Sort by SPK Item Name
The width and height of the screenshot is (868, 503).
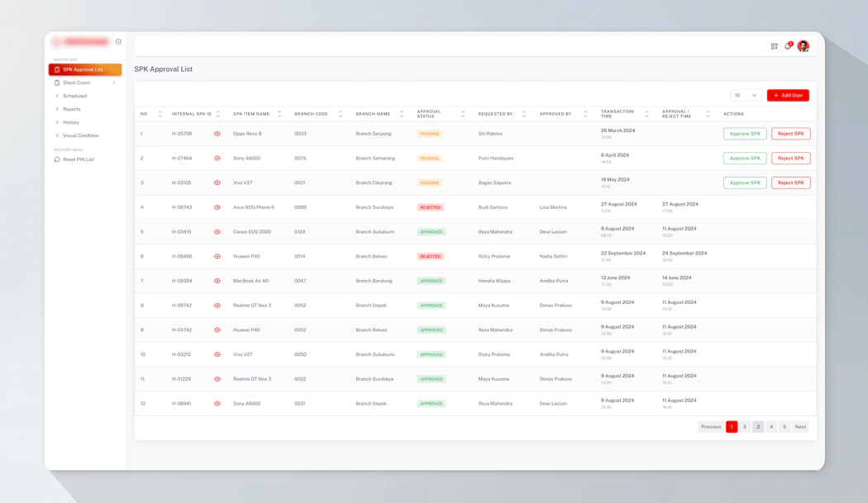pyautogui.click(x=279, y=114)
